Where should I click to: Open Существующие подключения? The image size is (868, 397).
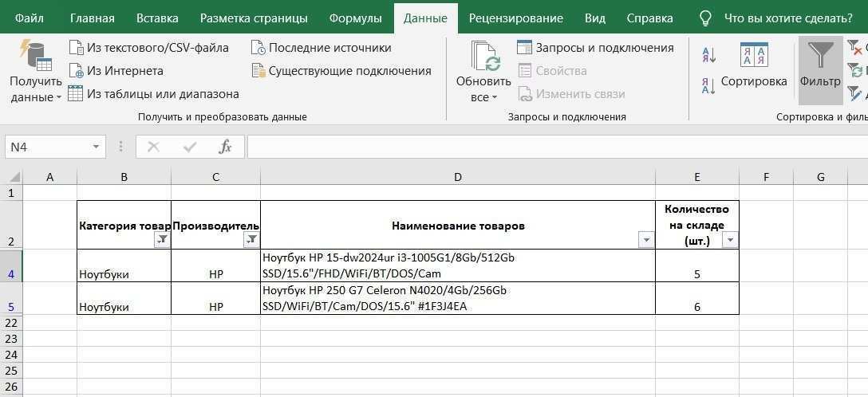(341, 71)
